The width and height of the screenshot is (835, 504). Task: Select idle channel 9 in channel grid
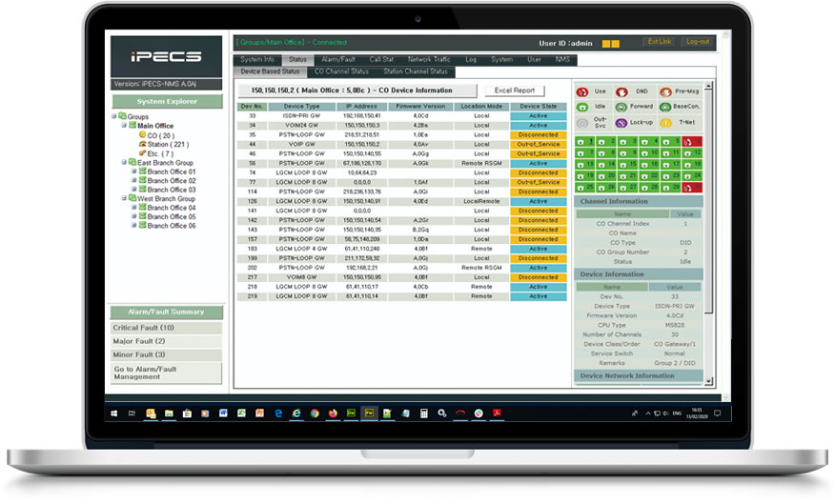click(x=628, y=152)
